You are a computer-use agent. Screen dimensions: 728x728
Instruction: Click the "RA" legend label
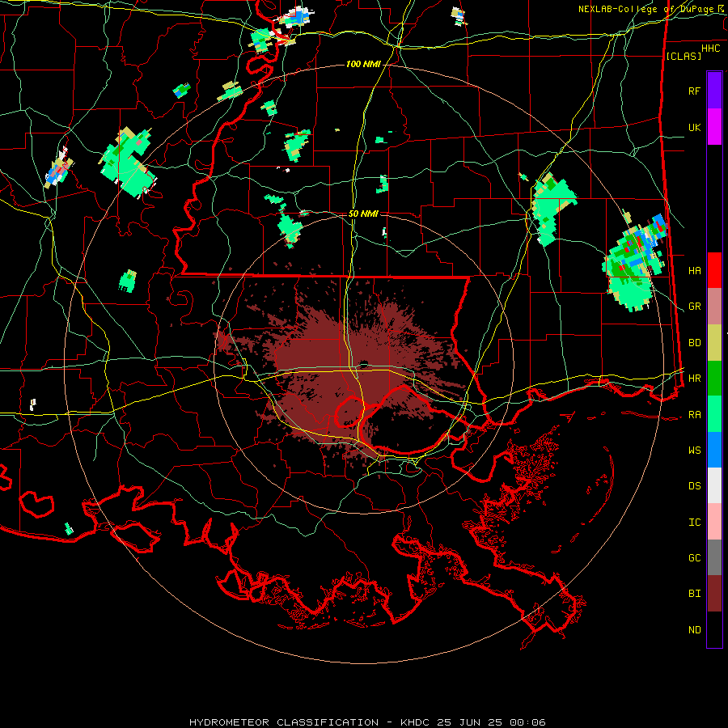(x=694, y=415)
